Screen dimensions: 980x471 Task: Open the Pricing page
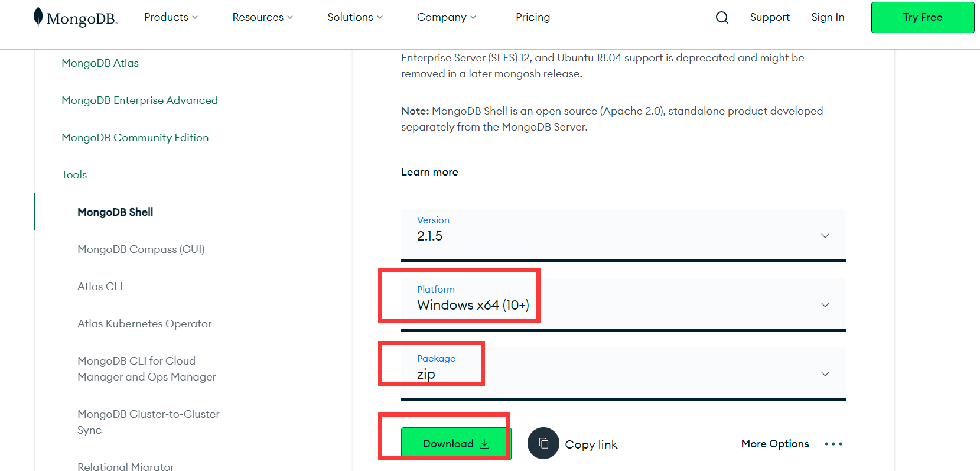click(x=533, y=17)
